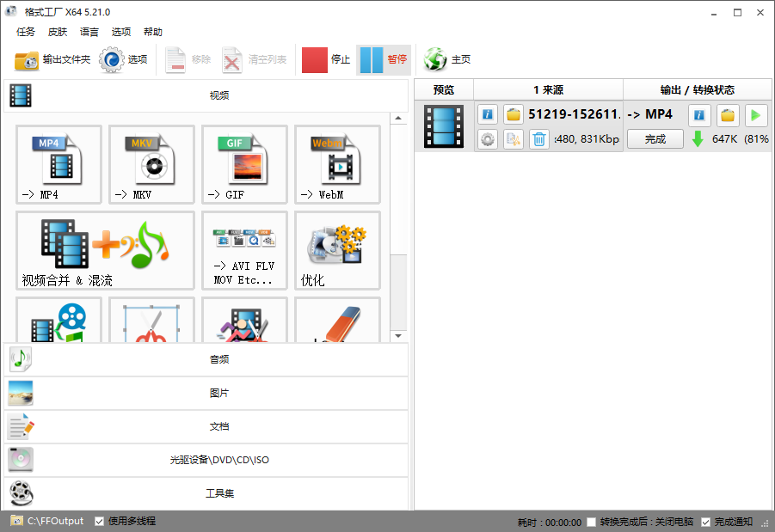Open the 优化 optimize tool

[337, 250]
